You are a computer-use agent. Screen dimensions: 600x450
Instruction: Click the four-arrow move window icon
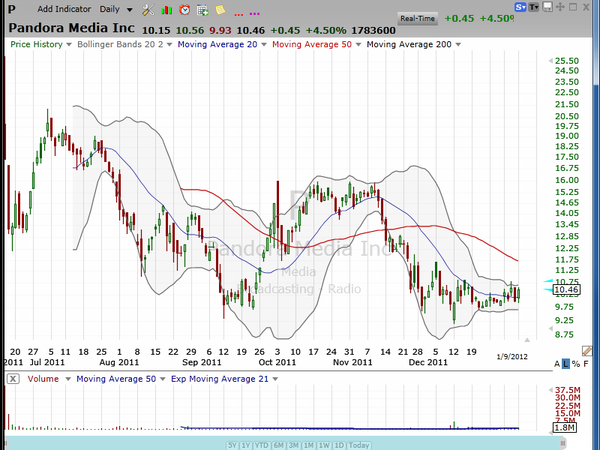point(560,7)
